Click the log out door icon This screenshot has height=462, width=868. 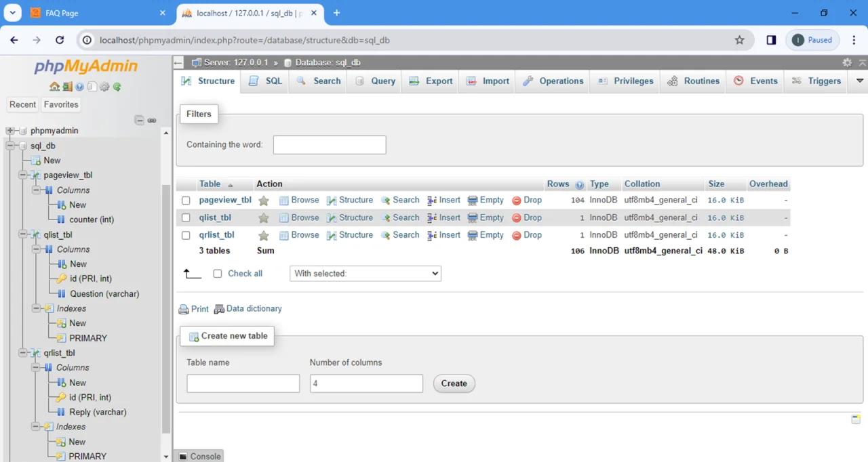coord(67,87)
